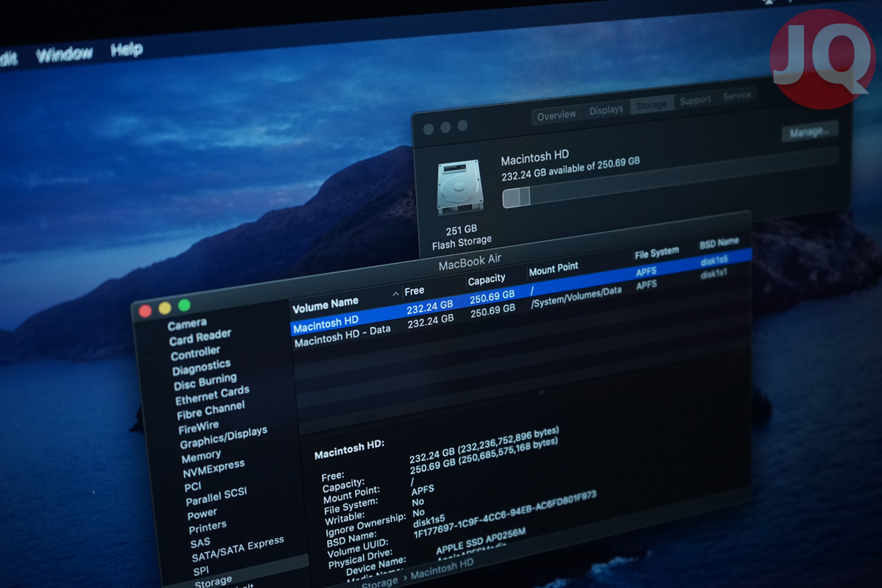Screen dimensions: 882x588
Task: Select Memory in the sidebar
Action: click(x=201, y=457)
